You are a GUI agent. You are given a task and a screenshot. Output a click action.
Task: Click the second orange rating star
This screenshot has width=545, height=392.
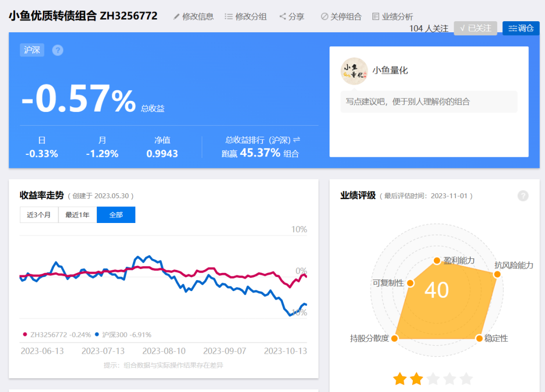pyautogui.click(x=416, y=379)
